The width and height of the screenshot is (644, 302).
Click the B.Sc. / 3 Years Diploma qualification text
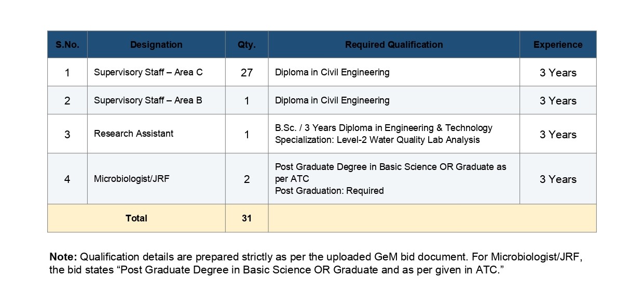tap(383, 128)
